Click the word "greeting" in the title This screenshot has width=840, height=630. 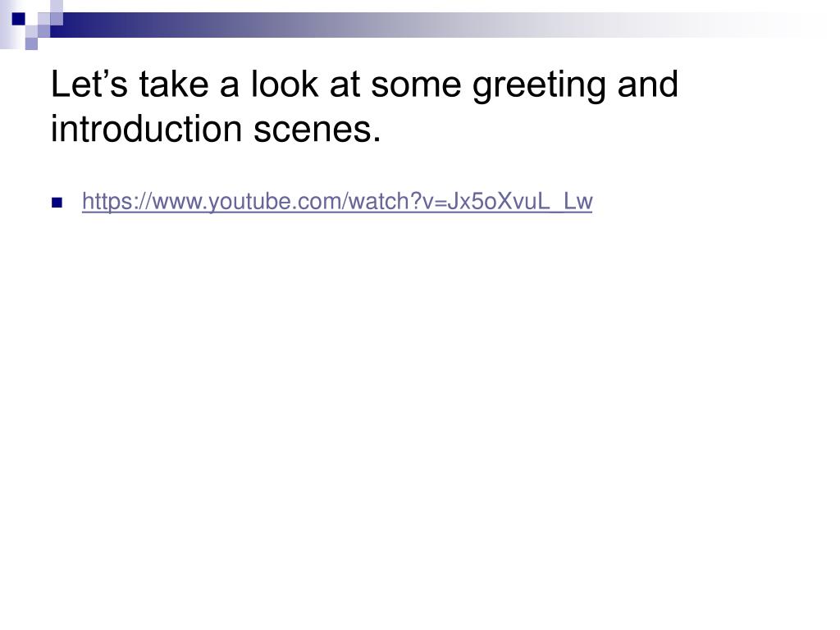(x=540, y=84)
